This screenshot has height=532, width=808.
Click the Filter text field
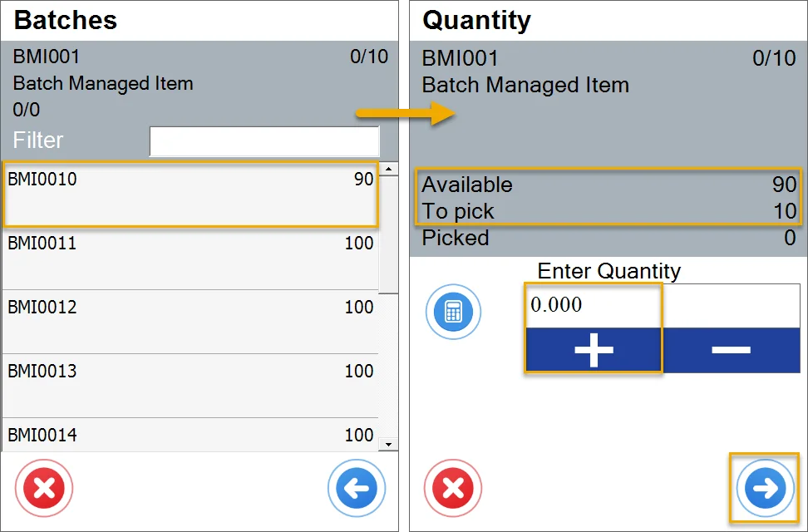[264, 141]
